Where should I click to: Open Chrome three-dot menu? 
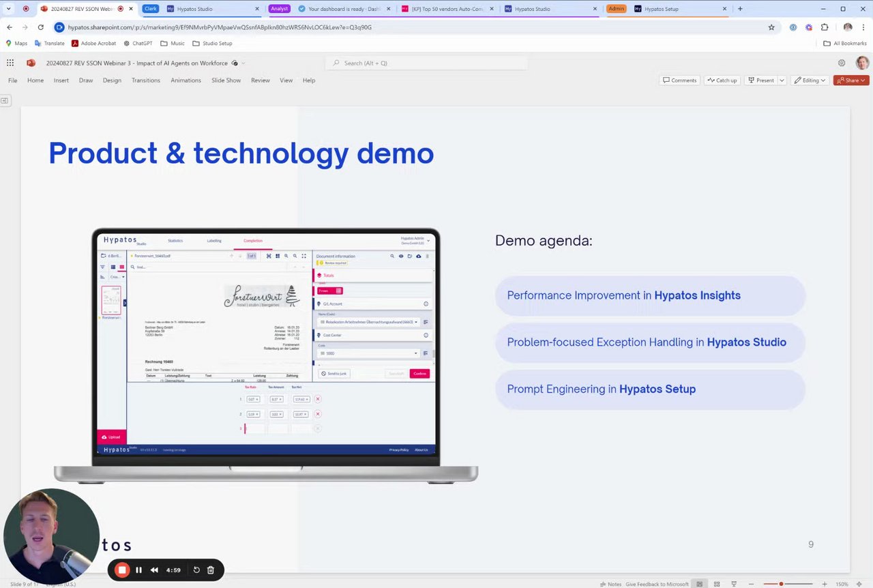click(x=863, y=27)
